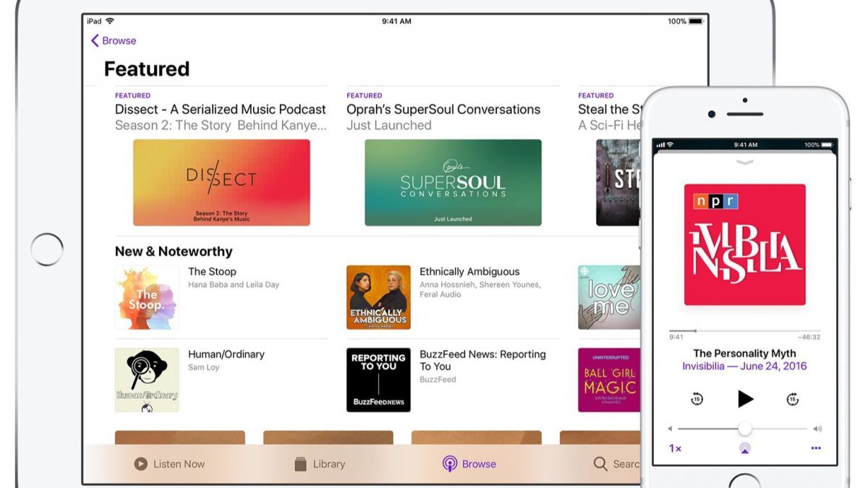The width and height of the screenshot is (868, 488).
Task: Open the Love Me podcast artwork
Action: (609, 297)
